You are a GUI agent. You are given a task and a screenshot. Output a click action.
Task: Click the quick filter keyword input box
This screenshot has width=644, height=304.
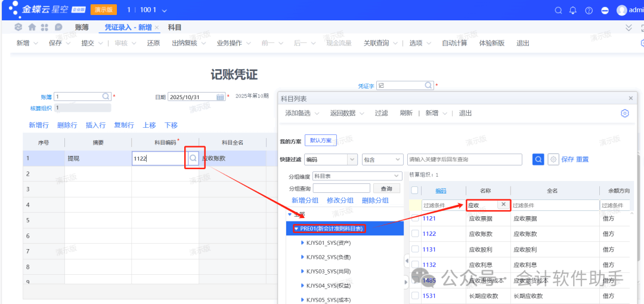(464, 159)
